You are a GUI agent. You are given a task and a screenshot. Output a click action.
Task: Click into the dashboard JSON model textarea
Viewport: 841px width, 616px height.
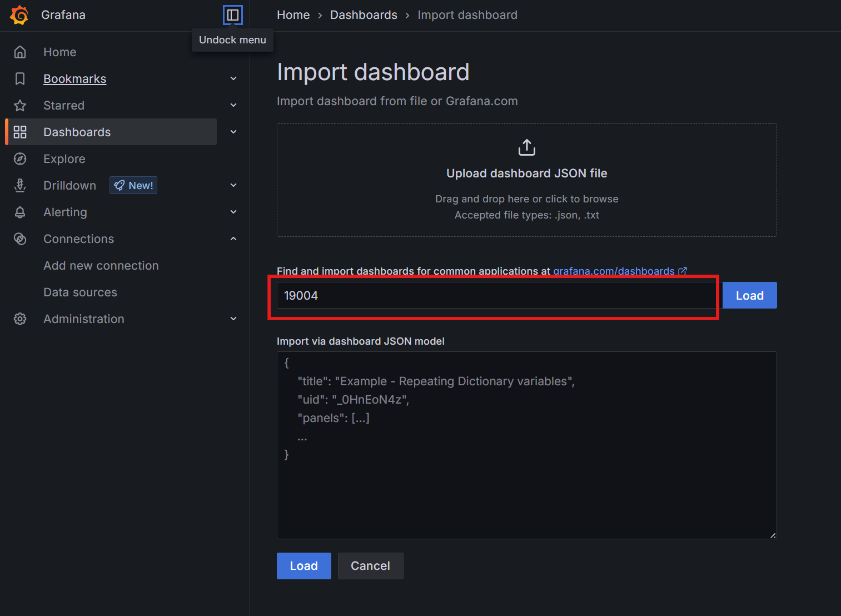click(x=527, y=445)
